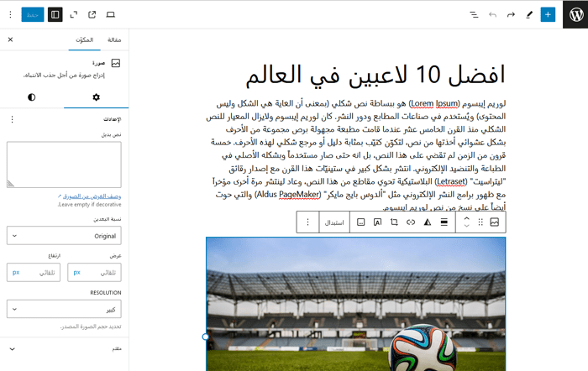Click the alt text textarea

(x=64, y=165)
